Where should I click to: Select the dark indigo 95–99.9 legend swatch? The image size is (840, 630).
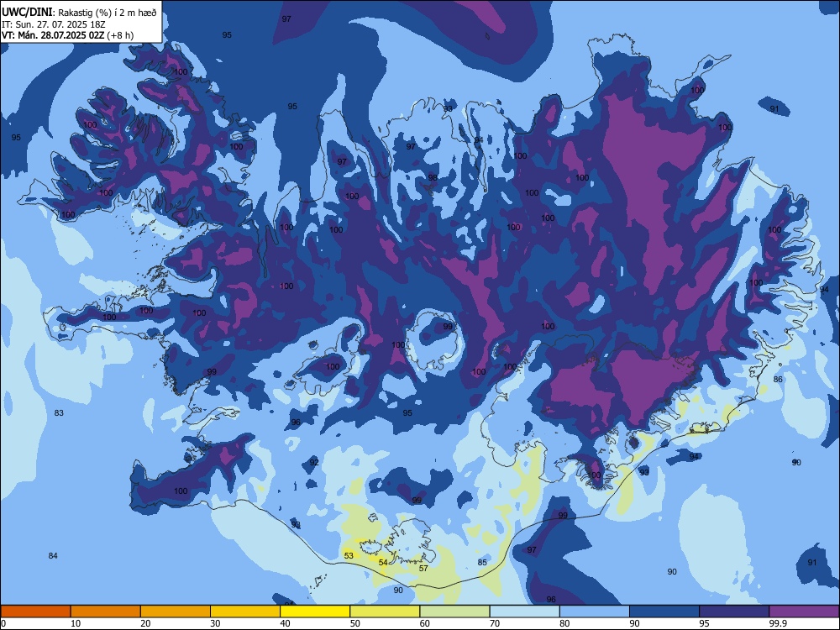tap(734, 612)
